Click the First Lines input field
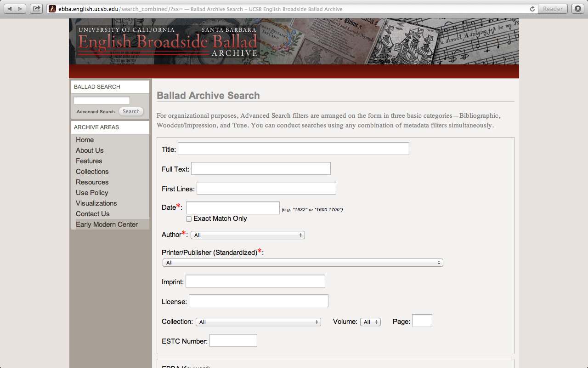Viewport: 588px width, 368px height. tap(266, 188)
